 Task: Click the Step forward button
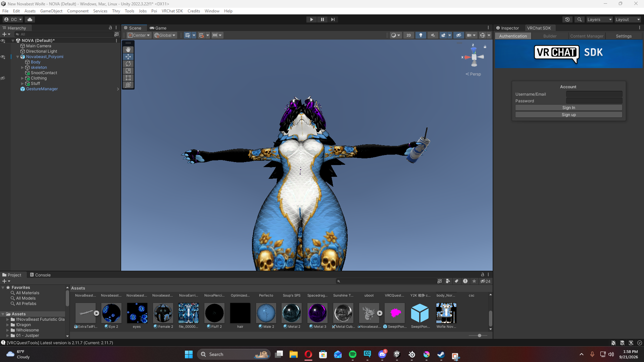tap(333, 19)
